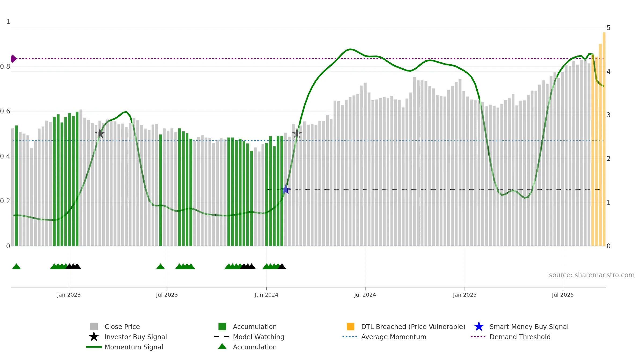Hide the Average Momentum series via legend
The width and height of the screenshot is (644, 362).
(x=393, y=337)
